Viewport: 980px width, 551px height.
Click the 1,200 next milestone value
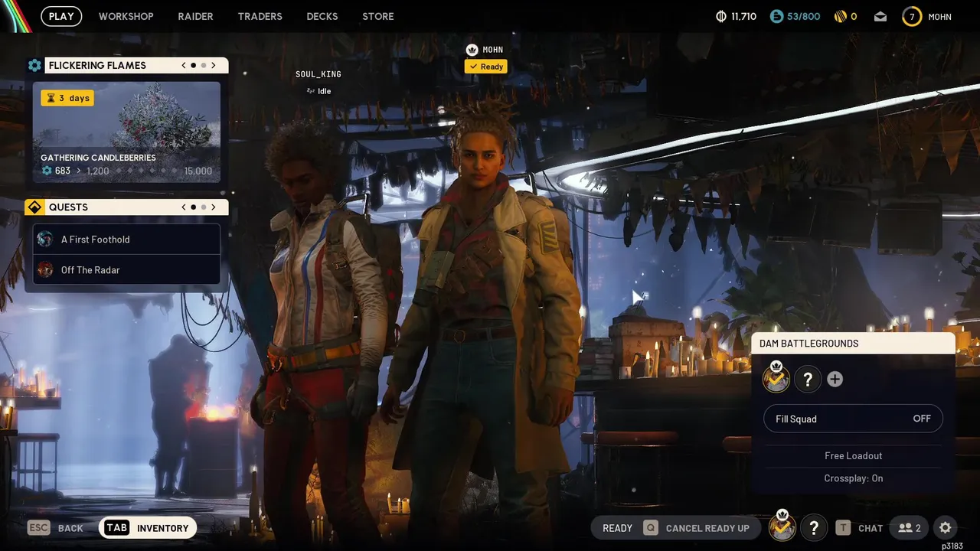point(97,171)
